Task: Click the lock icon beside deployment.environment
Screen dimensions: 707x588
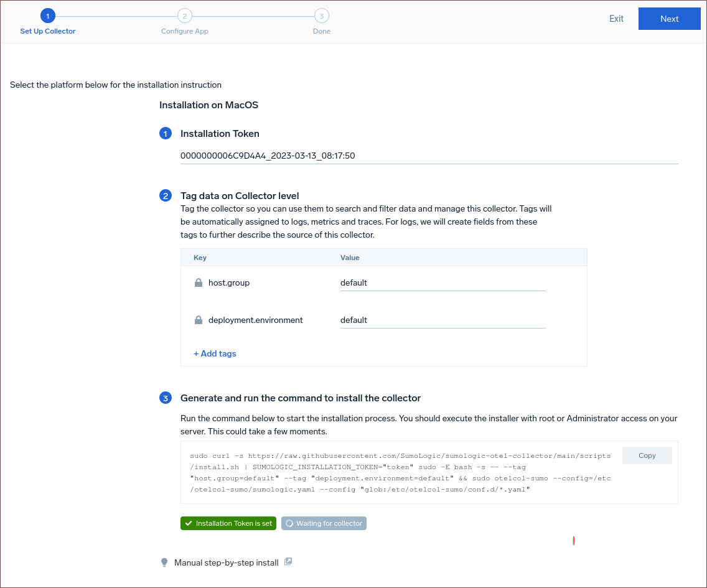Action: [199, 320]
